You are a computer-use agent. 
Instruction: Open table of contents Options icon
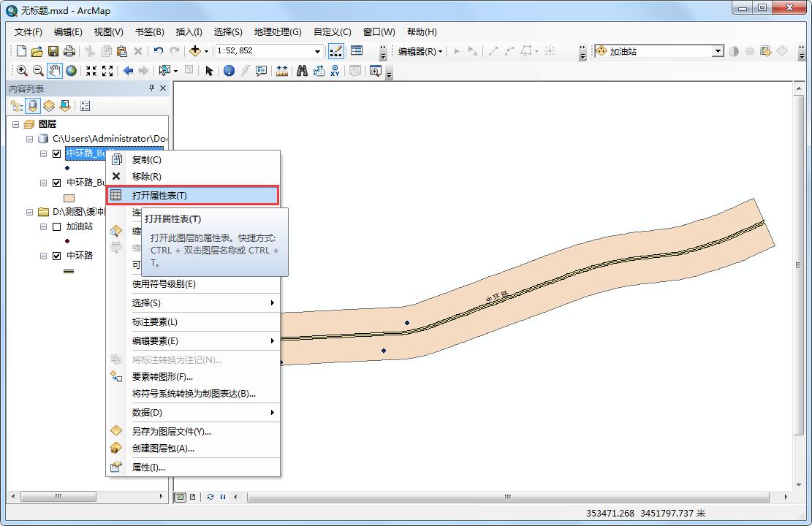[x=86, y=106]
